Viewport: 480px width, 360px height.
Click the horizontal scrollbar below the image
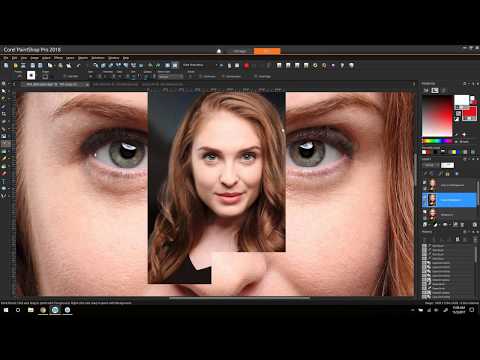239,298
